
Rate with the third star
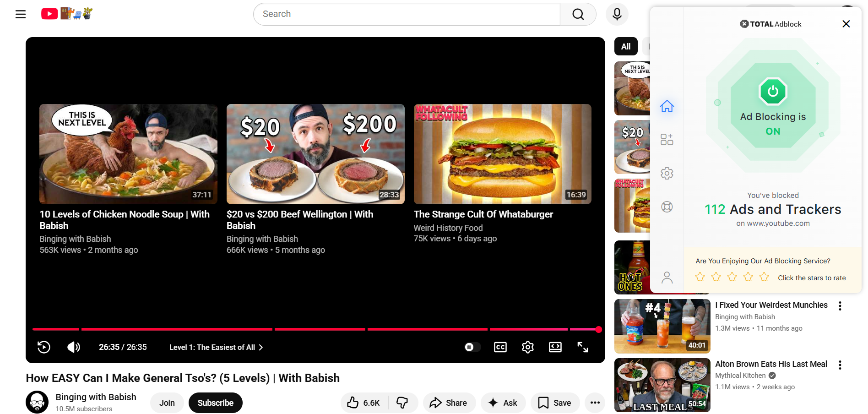point(732,277)
